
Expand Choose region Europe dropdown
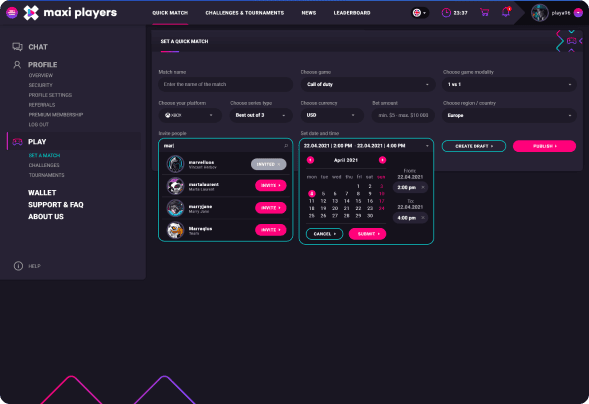click(509, 115)
